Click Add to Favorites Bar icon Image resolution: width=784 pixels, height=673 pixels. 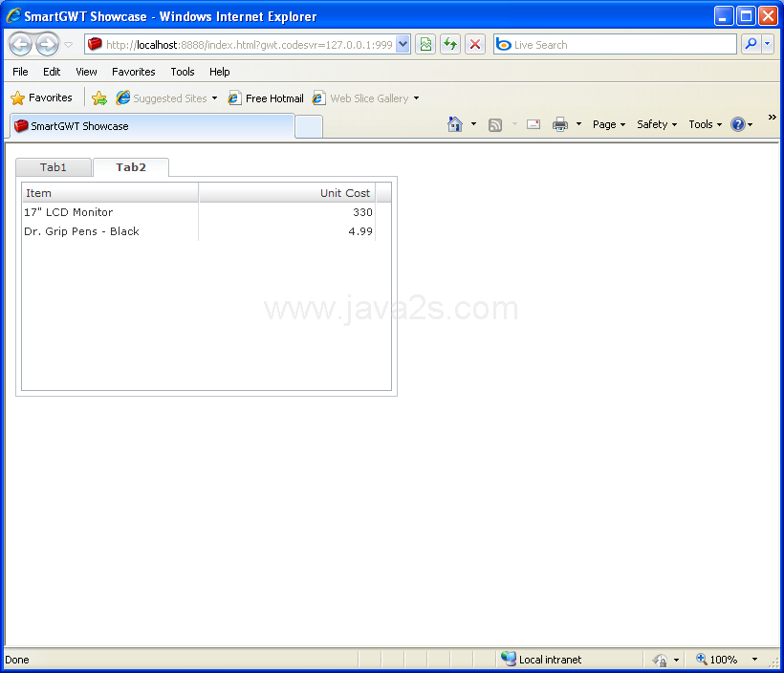pyautogui.click(x=99, y=98)
